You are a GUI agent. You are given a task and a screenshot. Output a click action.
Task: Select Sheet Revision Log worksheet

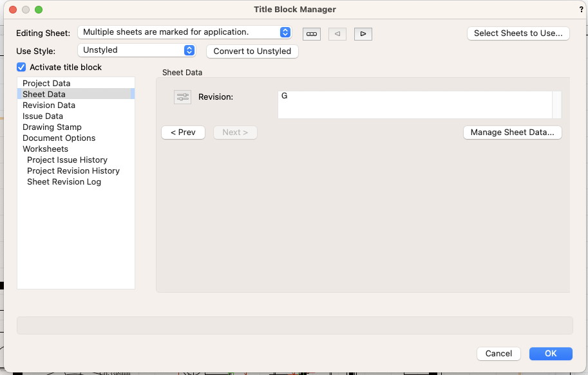click(x=64, y=182)
